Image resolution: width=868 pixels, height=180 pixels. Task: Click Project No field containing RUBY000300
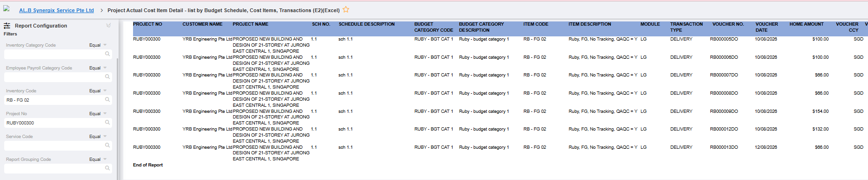(58, 123)
